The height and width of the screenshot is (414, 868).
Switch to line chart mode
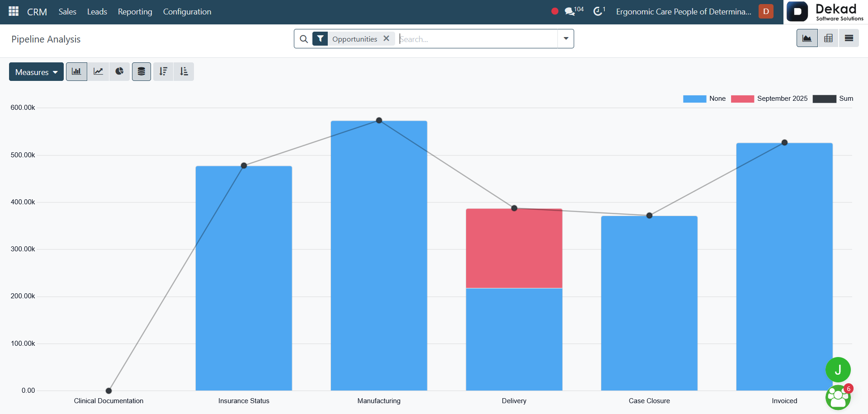click(x=98, y=71)
